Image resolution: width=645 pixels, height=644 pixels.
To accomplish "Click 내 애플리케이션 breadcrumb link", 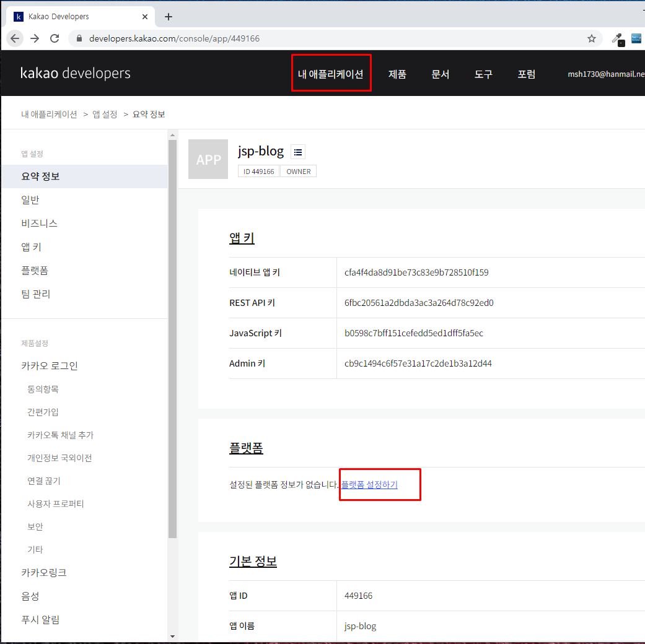I will pyautogui.click(x=50, y=115).
